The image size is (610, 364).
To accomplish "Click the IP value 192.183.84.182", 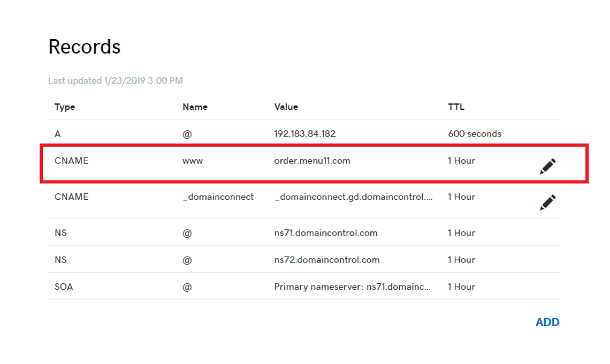I will tap(304, 134).
